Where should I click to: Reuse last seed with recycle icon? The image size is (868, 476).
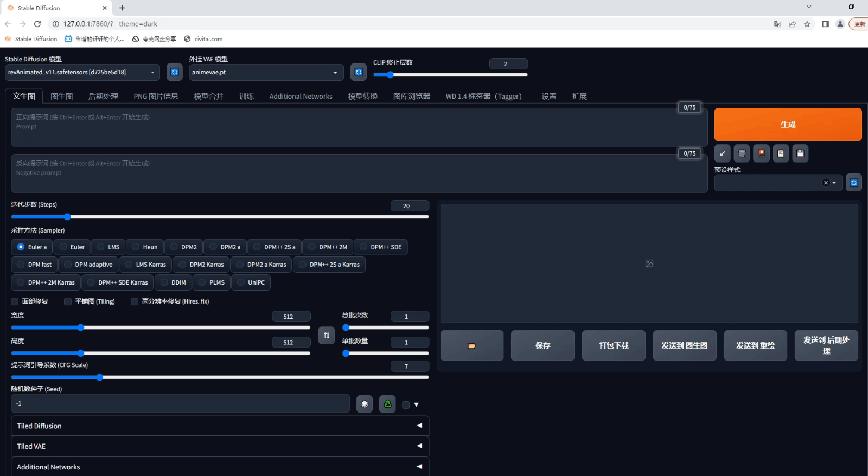387,404
